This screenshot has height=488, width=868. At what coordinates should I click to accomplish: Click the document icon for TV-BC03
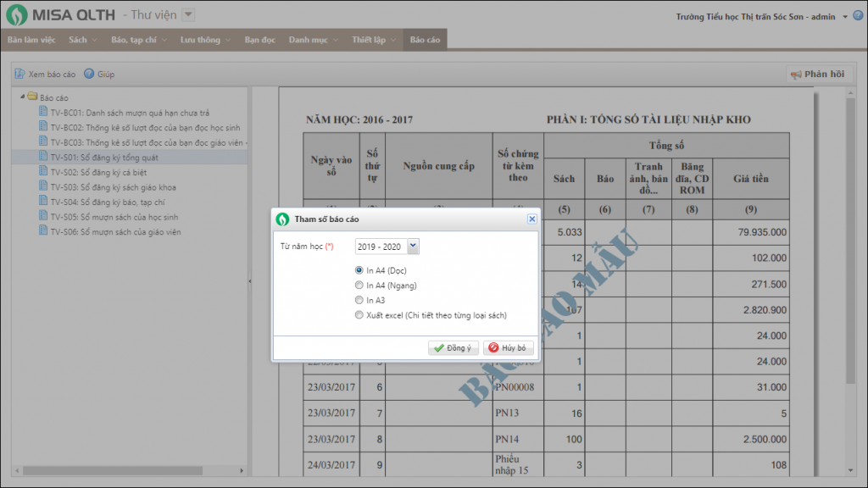[x=43, y=141]
